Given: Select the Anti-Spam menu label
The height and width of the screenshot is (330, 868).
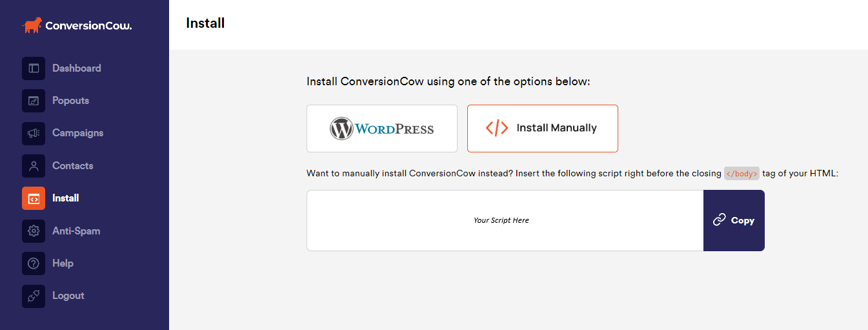Looking at the screenshot, I should 76,231.
